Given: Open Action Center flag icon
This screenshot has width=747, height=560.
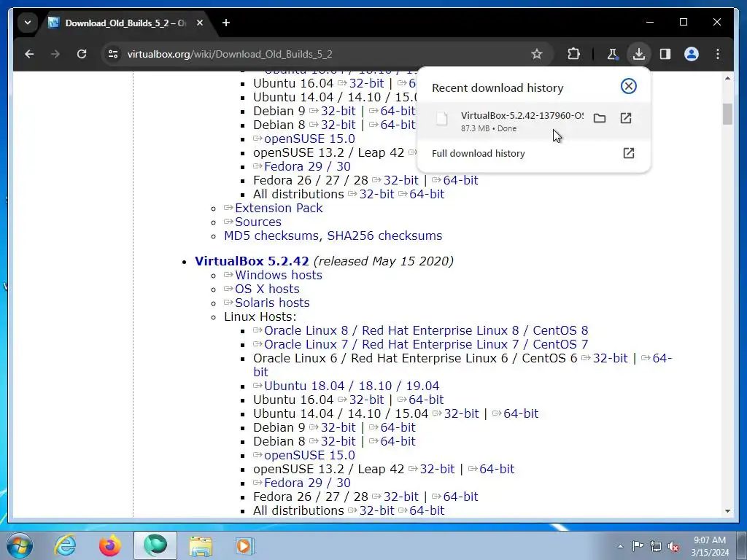Looking at the screenshot, I should [x=638, y=546].
